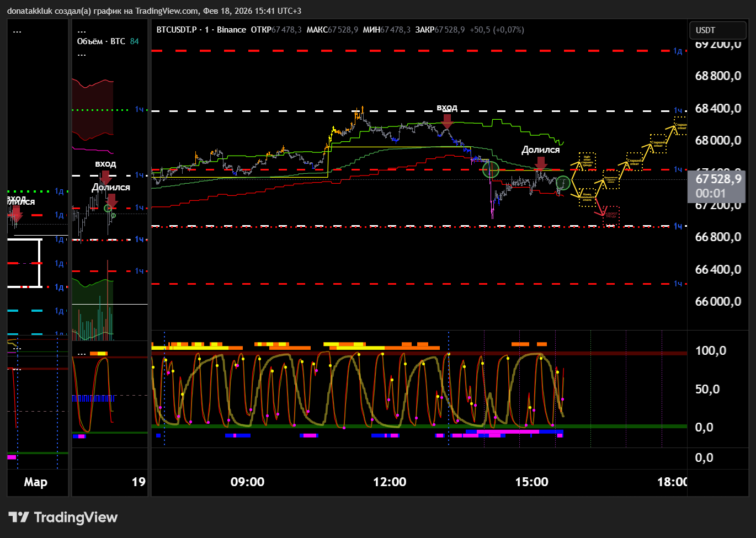Select the yellow 'Конец локального отката' box
This screenshot has width=756, height=538.
click(x=587, y=197)
